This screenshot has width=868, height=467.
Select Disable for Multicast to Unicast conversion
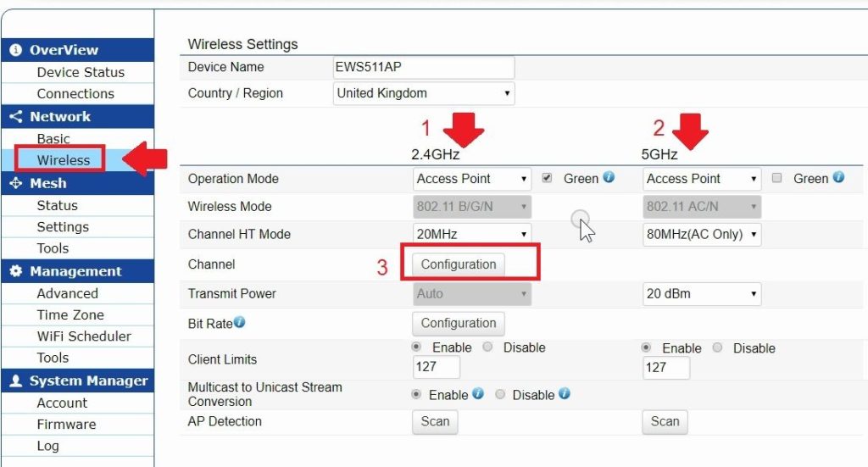point(501,395)
